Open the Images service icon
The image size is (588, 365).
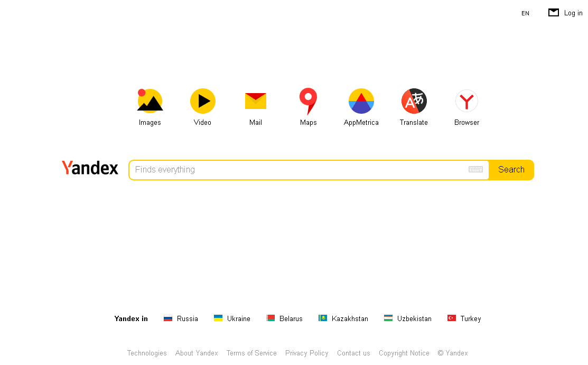[x=150, y=101]
